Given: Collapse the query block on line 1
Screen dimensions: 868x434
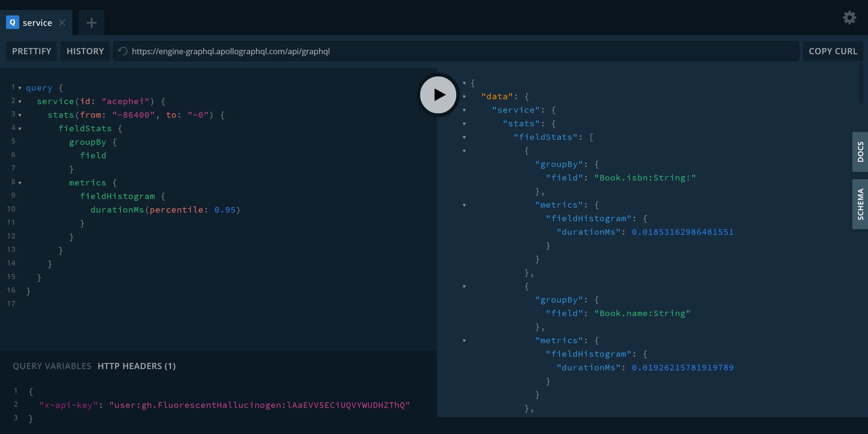Looking at the screenshot, I should [20, 88].
